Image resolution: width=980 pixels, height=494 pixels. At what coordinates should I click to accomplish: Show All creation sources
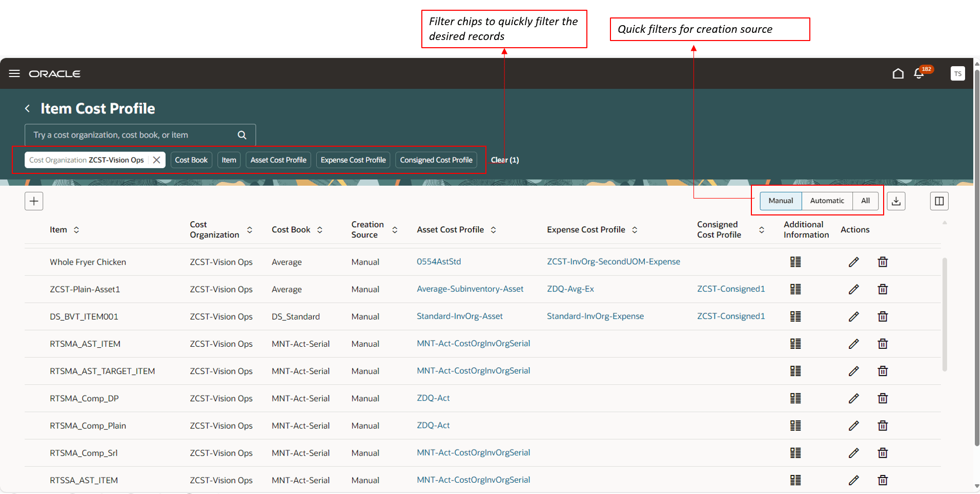coord(865,201)
